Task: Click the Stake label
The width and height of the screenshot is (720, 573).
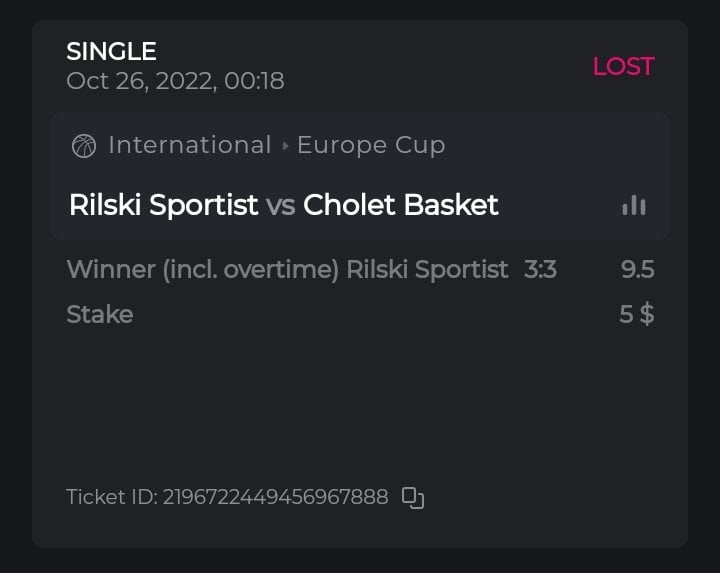Action: (99, 314)
